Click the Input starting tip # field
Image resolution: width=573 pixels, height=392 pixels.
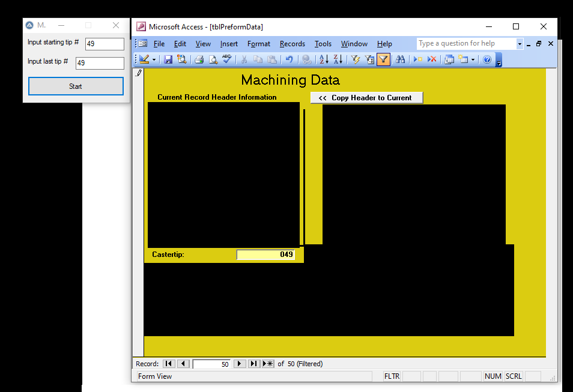[104, 44]
